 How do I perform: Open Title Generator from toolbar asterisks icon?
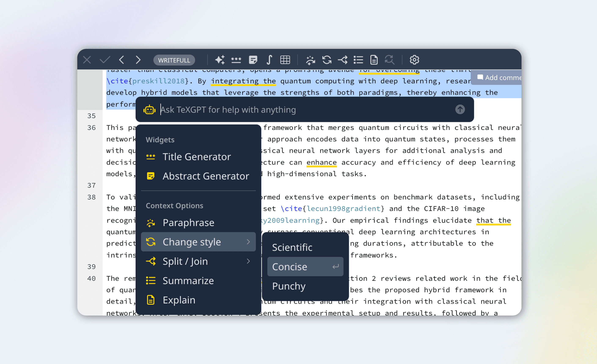click(x=236, y=60)
